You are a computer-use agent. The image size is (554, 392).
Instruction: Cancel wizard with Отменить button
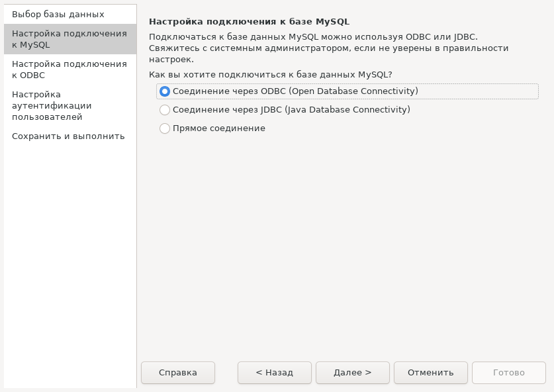431,373
